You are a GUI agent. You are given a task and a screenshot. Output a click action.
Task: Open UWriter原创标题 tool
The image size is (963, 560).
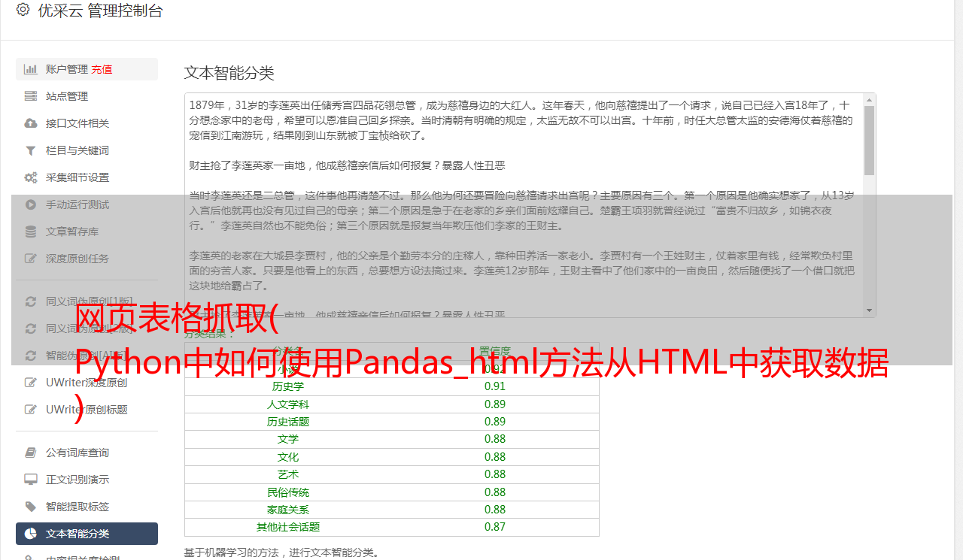click(87, 410)
